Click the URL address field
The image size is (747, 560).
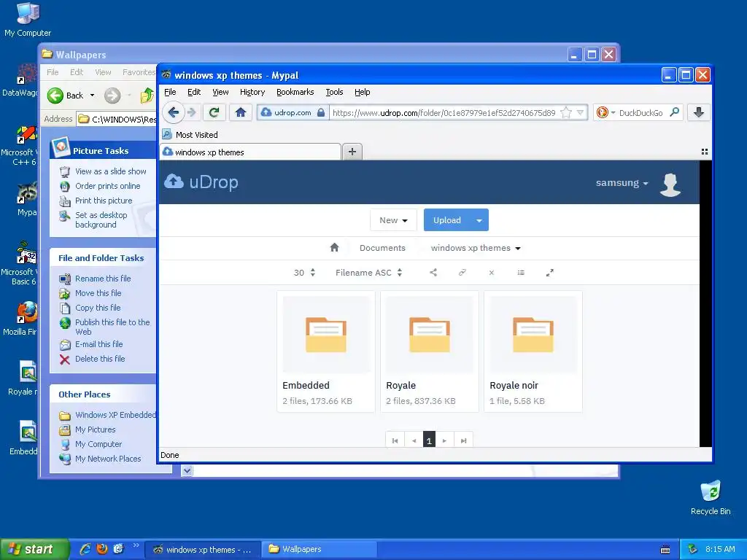click(443, 113)
